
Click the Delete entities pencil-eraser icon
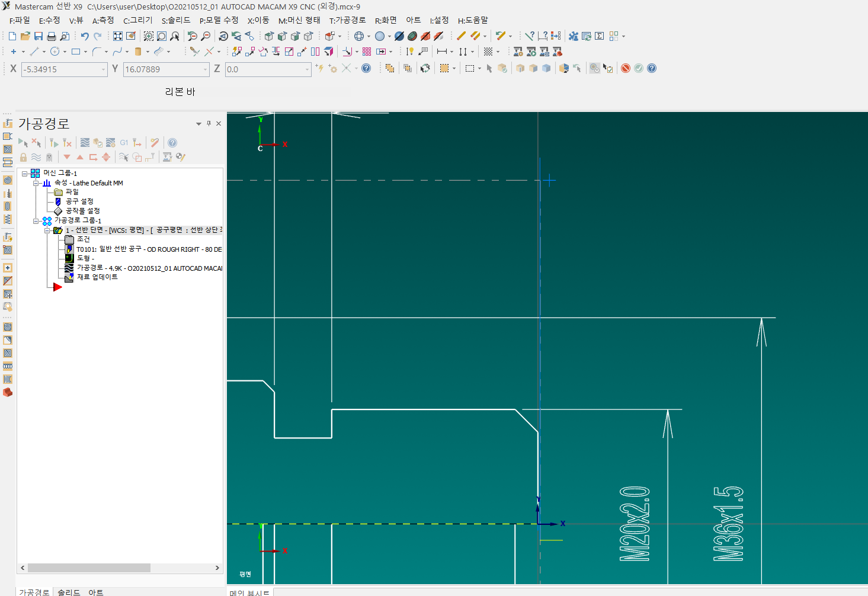pos(461,36)
